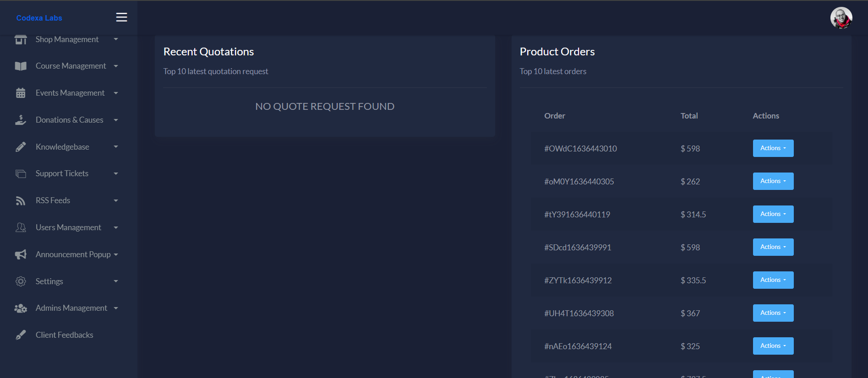Open Client Feedbacks from the sidebar
This screenshot has width=868, height=378.
pos(64,335)
